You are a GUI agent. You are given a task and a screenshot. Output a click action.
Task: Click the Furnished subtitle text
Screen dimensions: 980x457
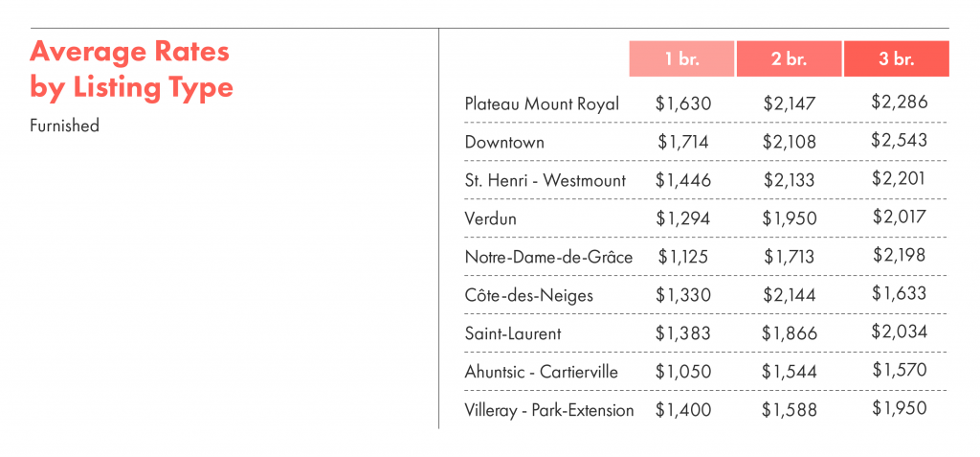coord(64,126)
